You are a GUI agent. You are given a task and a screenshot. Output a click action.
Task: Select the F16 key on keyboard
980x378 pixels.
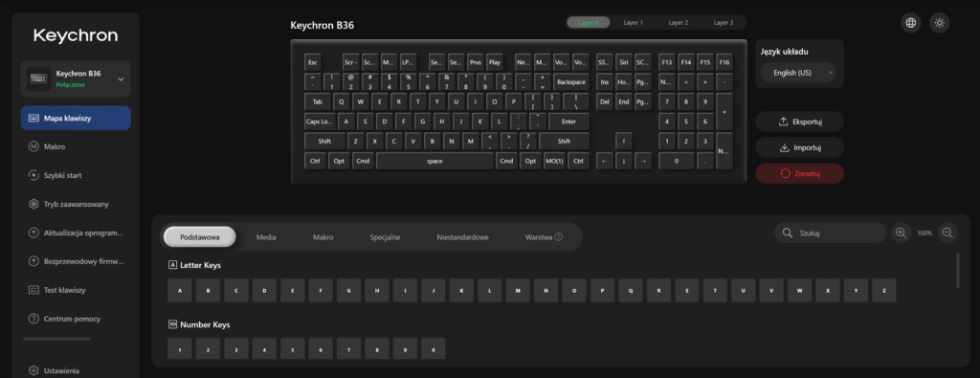tap(724, 62)
